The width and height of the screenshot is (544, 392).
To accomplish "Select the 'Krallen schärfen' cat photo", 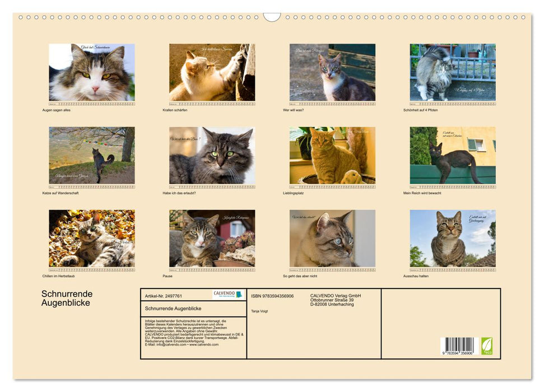I will tap(212, 72).
